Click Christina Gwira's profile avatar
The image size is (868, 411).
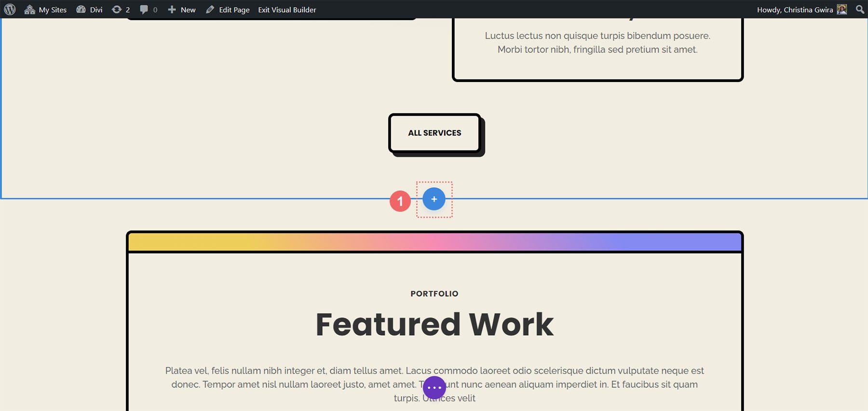(x=841, y=9)
